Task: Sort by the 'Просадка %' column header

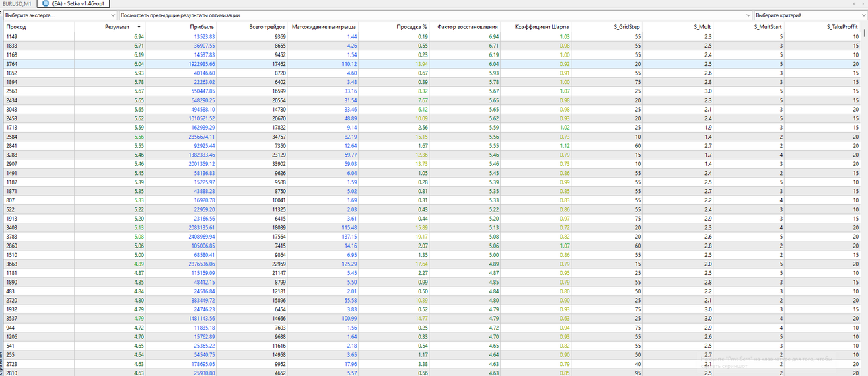Action: click(x=395, y=27)
